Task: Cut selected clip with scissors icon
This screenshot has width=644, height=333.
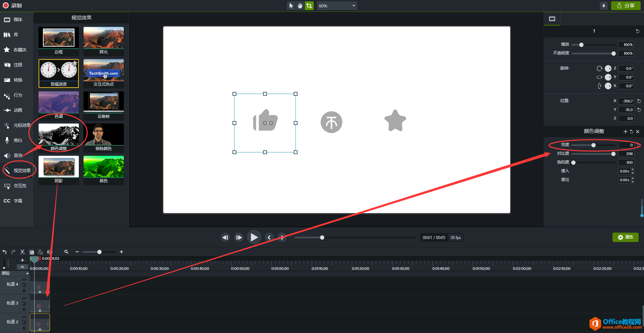Action: point(22,252)
